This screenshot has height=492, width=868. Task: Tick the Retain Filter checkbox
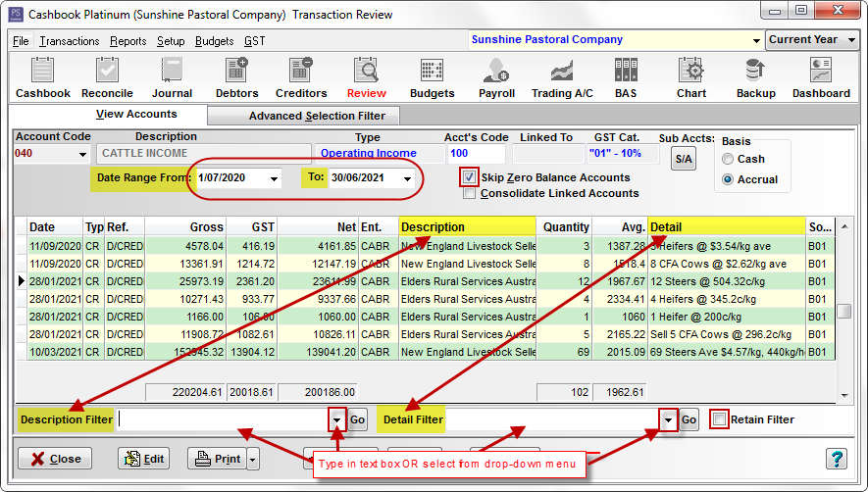pos(719,419)
